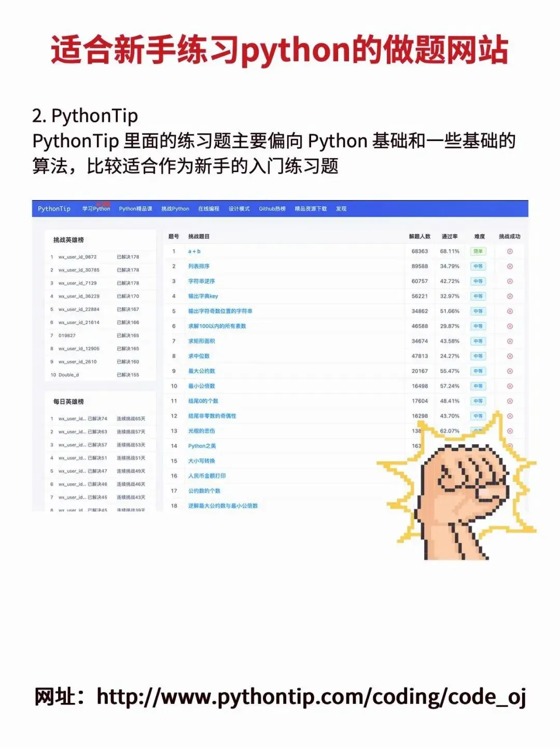Open the 输出字典key challenge
Screen dimensions: 560x748
pyautogui.click(x=203, y=297)
